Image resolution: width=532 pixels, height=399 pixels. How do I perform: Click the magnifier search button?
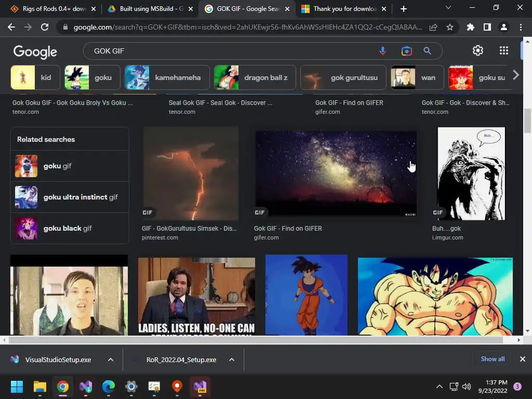tap(428, 51)
